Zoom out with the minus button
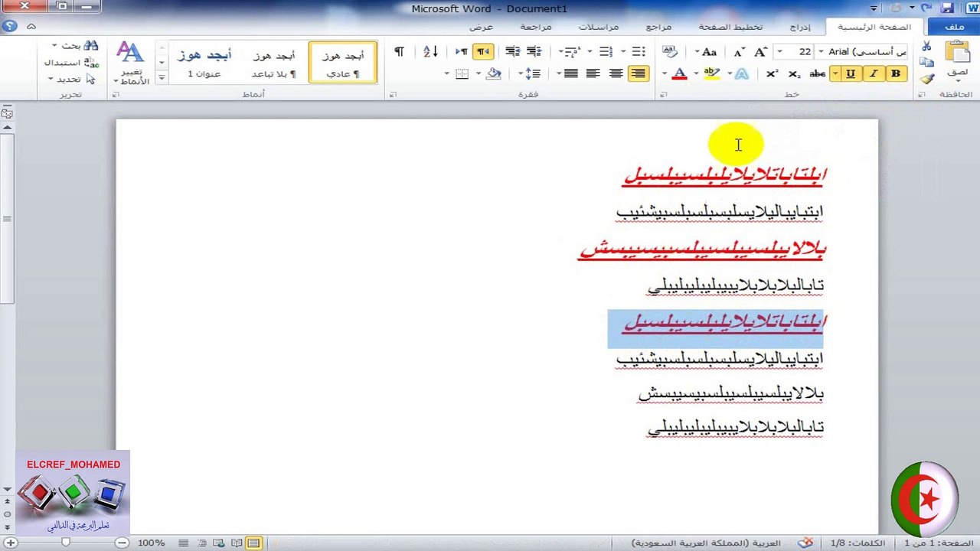Image resolution: width=980 pixels, height=551 pixels. tap(122, 543)
